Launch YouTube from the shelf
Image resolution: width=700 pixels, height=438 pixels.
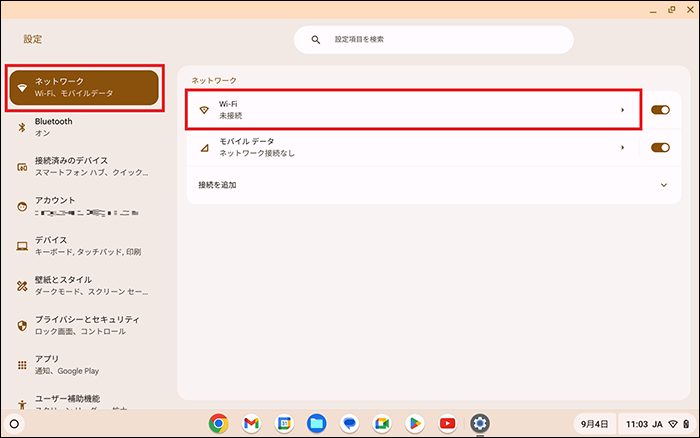447,423
